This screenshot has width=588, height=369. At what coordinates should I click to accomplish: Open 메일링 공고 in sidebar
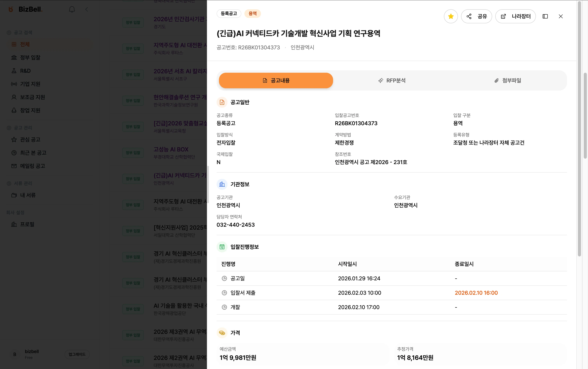click(x=32, y=166)
